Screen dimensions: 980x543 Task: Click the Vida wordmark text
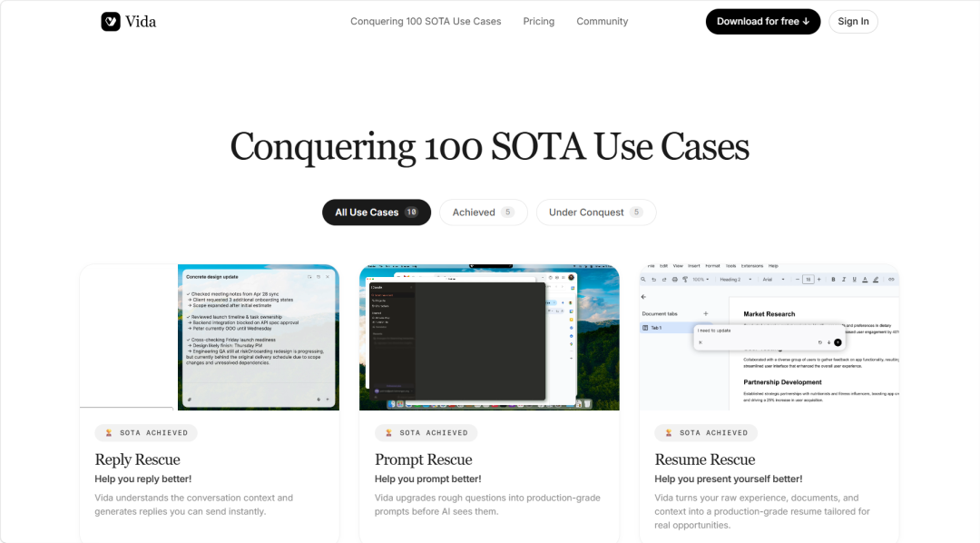tap(141, 22)
